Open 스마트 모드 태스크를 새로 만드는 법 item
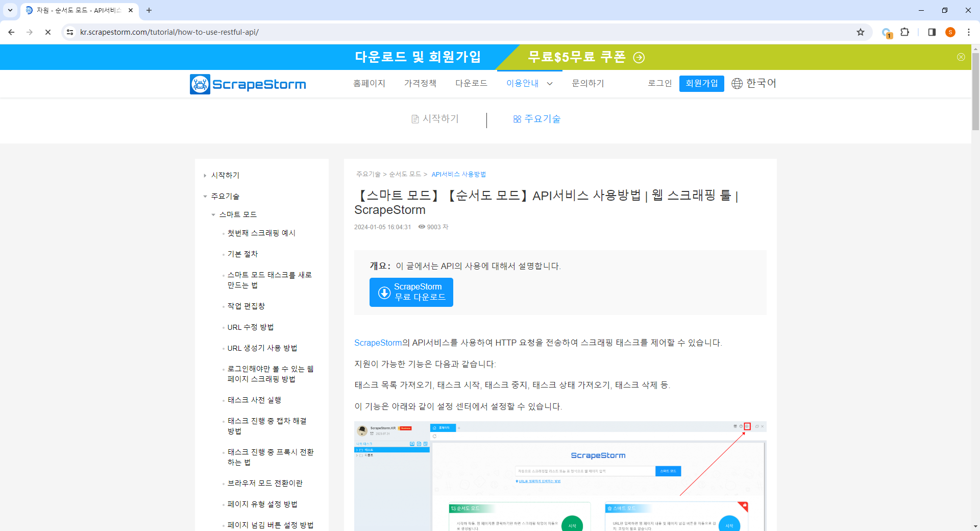This screenshot has width=980, height=531. pos(269,280)
